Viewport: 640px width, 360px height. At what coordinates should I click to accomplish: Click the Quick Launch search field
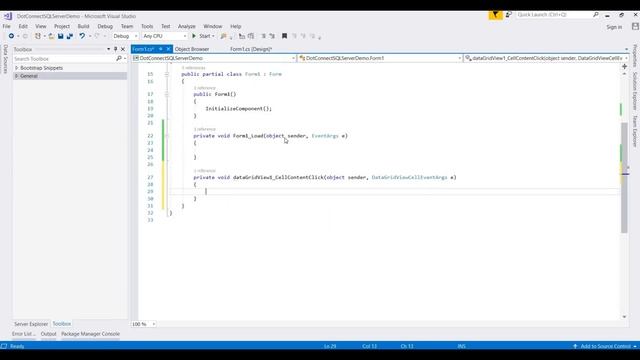coord(554,15)
